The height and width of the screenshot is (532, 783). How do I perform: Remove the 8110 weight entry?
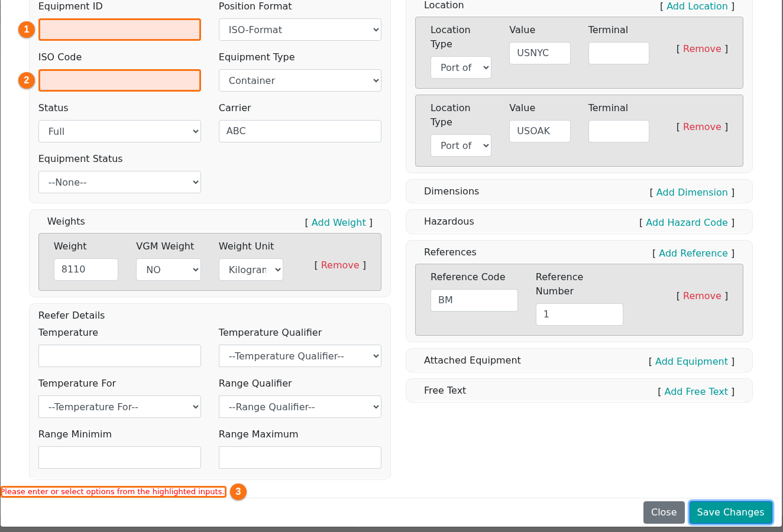(x=340, y=265)
